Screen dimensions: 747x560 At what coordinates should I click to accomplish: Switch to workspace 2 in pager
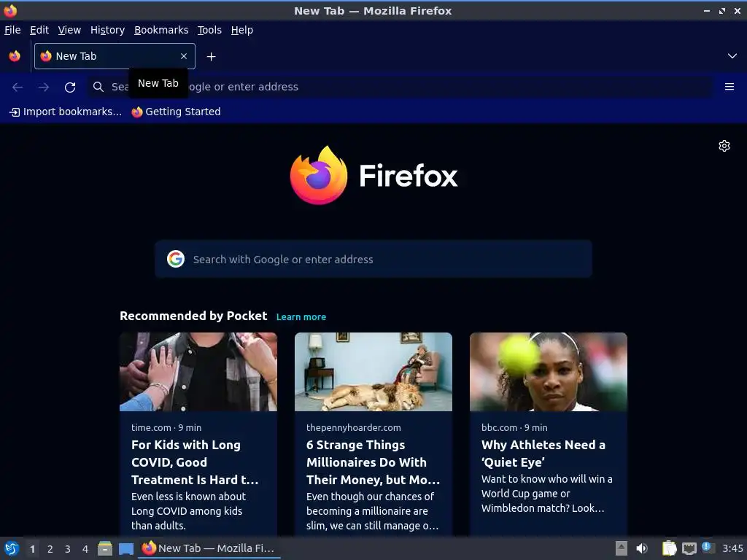pos(50,549)
